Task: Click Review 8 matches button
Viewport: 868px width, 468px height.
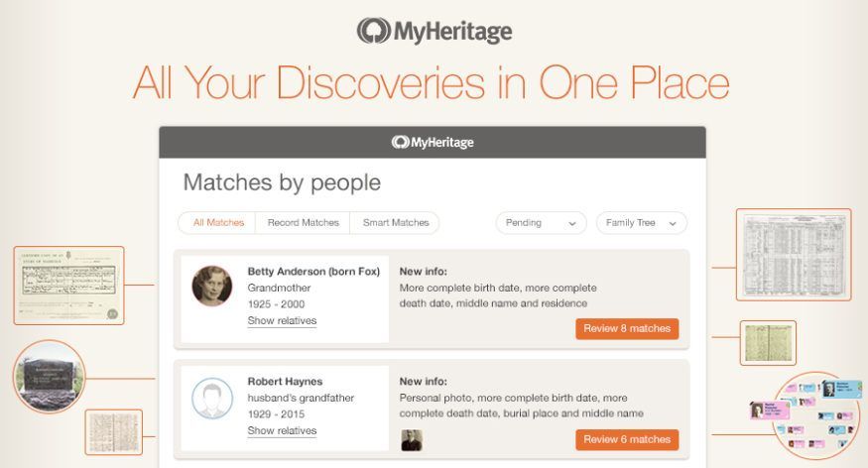Action: [627, 328]
